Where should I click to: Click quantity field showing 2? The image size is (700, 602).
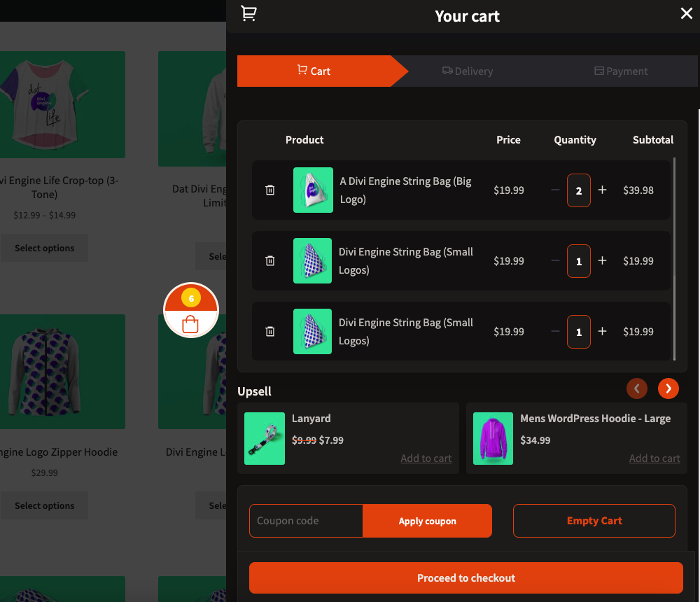pos(579,190)
